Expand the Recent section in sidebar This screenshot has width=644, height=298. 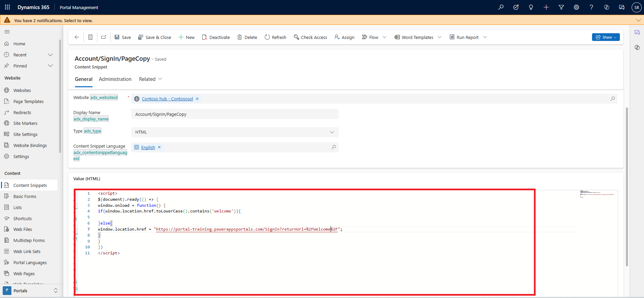(50, 55)
